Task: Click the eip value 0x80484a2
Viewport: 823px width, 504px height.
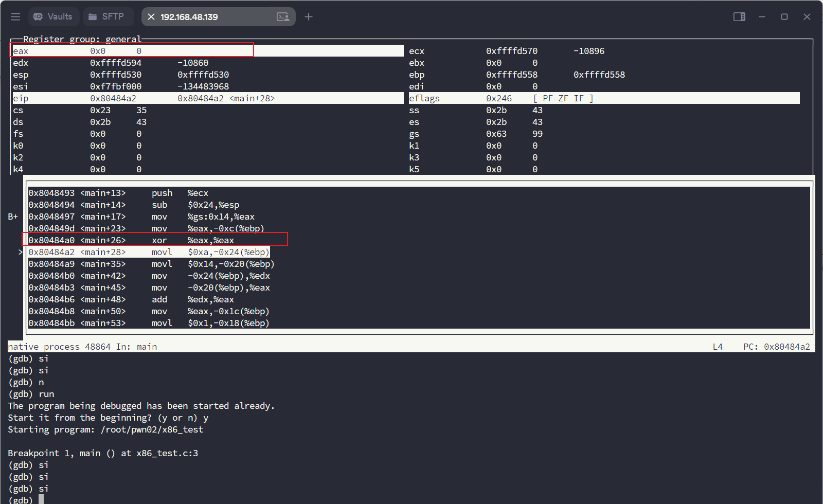Action: pyautogui.click(x=113, y=98)
